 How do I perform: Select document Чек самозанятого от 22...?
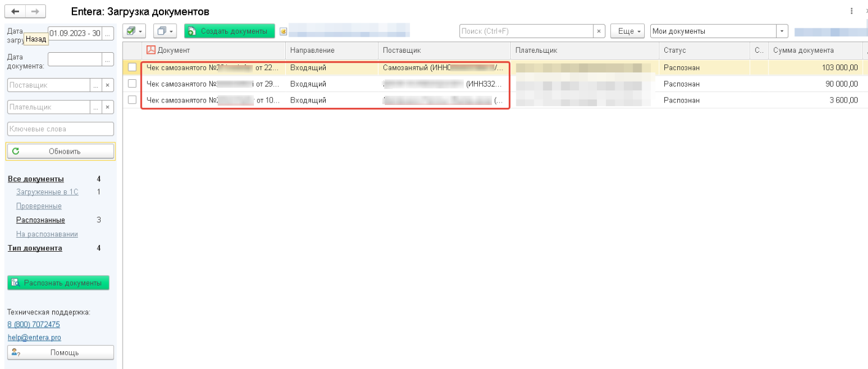(x=213, y=68)
